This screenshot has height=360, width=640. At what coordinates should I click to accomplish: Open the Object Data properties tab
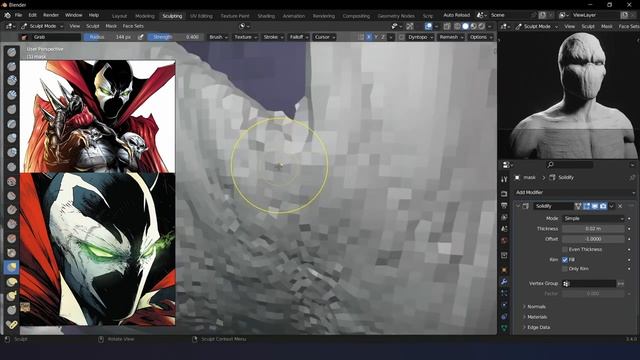tap(504, 328)
